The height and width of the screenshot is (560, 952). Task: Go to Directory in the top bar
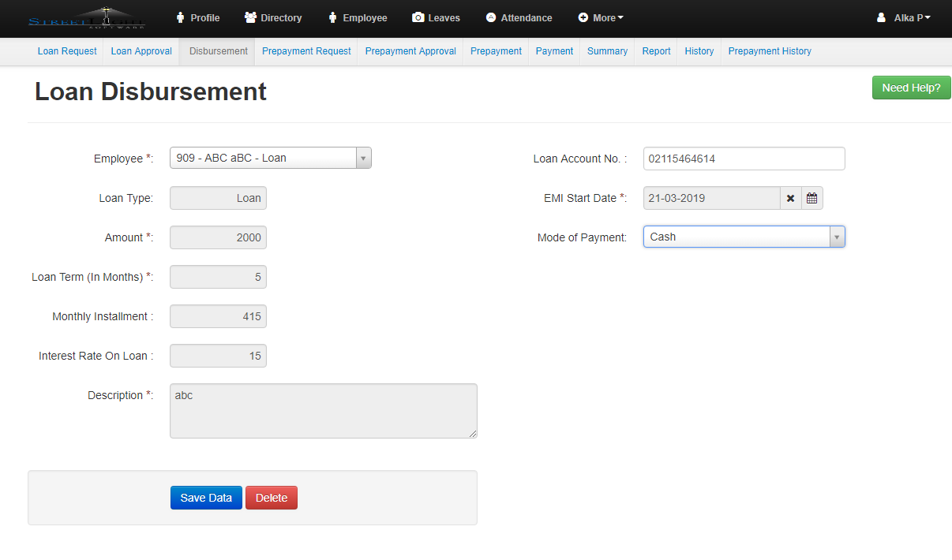coord(273,17)
